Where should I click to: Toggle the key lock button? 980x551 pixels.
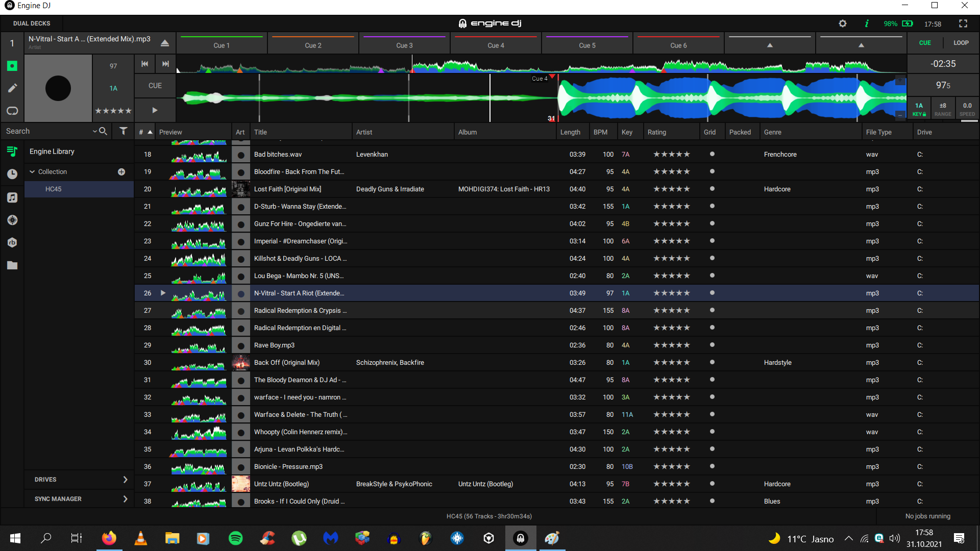pos(919,109)
